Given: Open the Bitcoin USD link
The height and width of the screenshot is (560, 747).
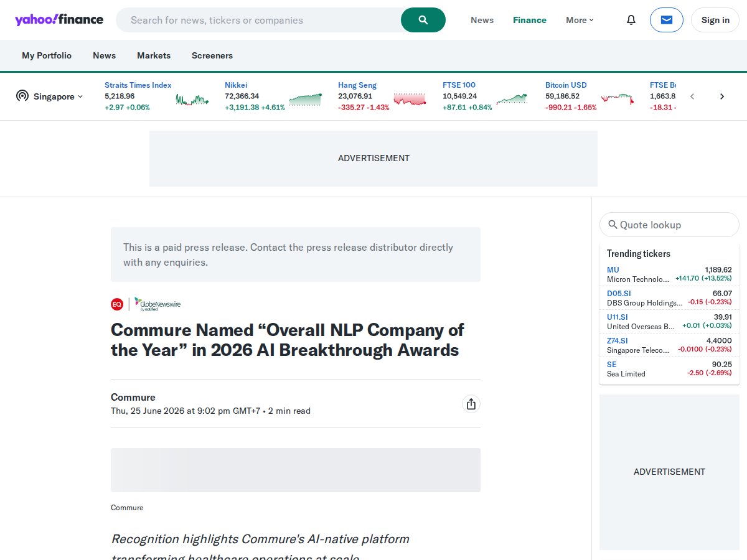Looking at the screenshot, I should point(566,85).
